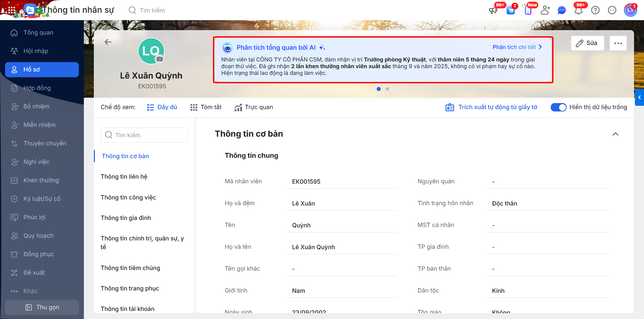Image resolution: width=644 pixels, height=319 pixels.
Task: Jump to Thông tin trang phục section
Action: [x=130, y=288]
